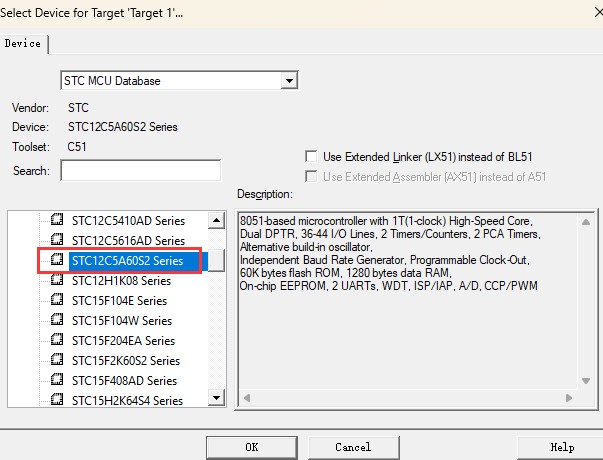
Task: Click chip icon beside STC12H1K08 Series
Action: tap(57, 280)
